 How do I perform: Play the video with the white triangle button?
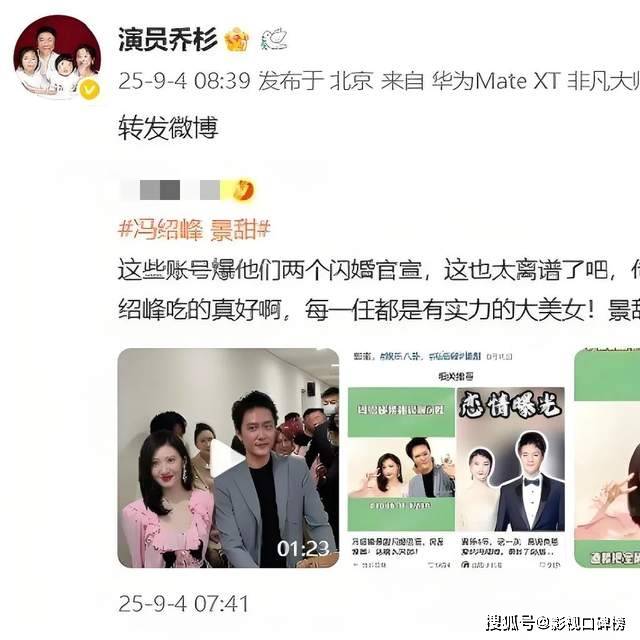point(226,457)
